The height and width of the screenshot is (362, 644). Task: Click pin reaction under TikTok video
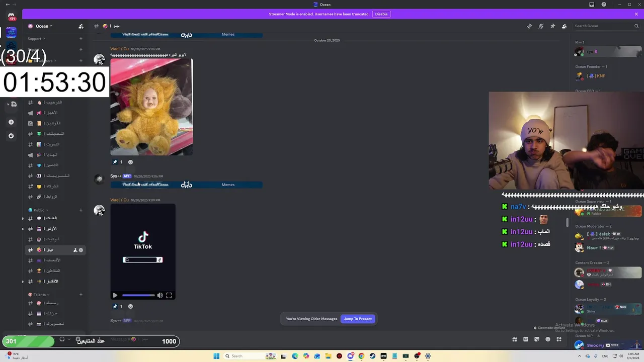pos(117,306)
